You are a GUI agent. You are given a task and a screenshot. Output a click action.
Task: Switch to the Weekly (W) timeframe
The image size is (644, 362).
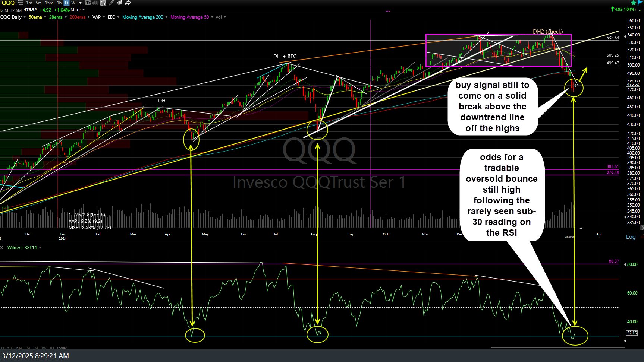click(73, 3)
